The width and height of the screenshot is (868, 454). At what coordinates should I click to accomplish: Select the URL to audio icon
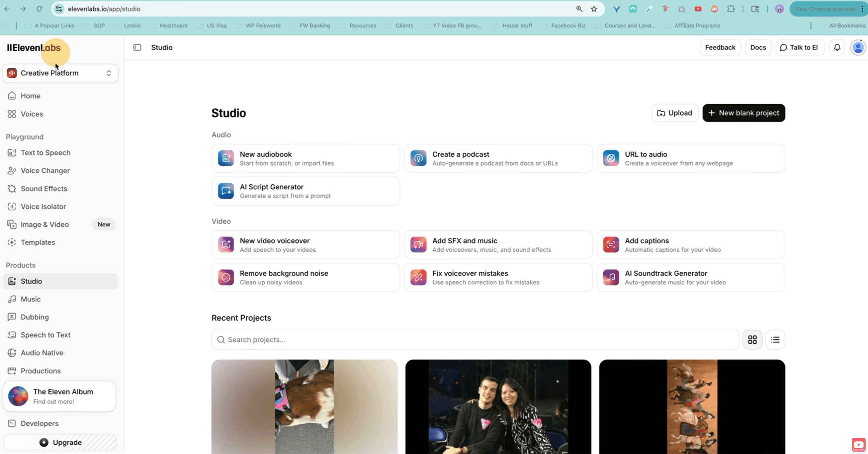tap(611, 158)
